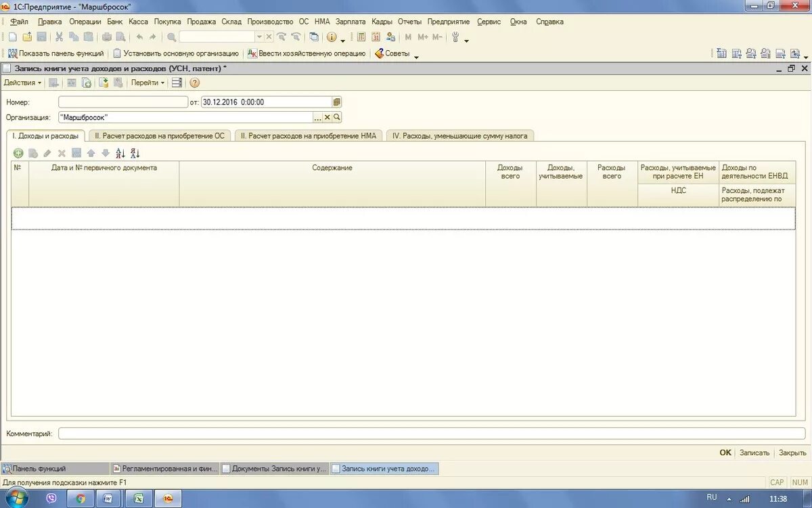Open the Calendar icon

click(376, 37)
